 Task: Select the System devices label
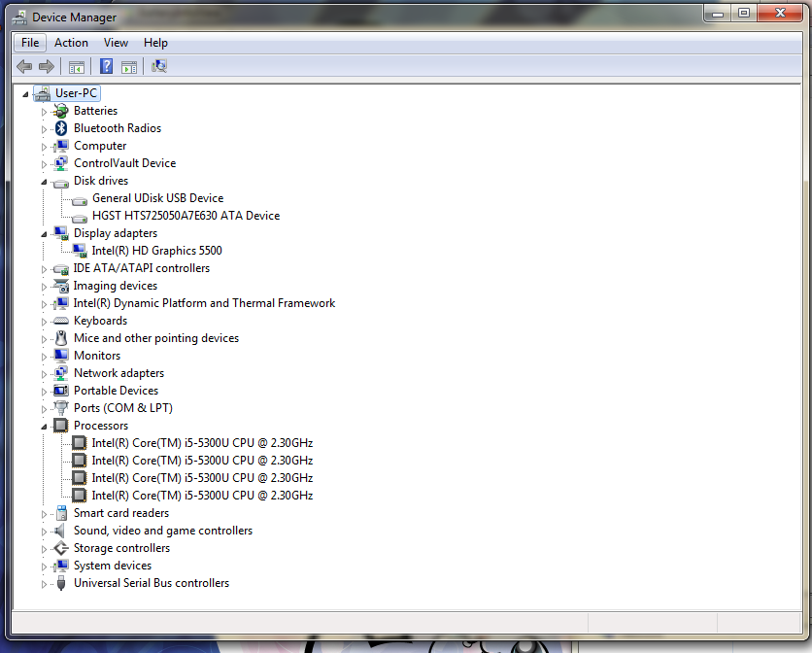113,566
